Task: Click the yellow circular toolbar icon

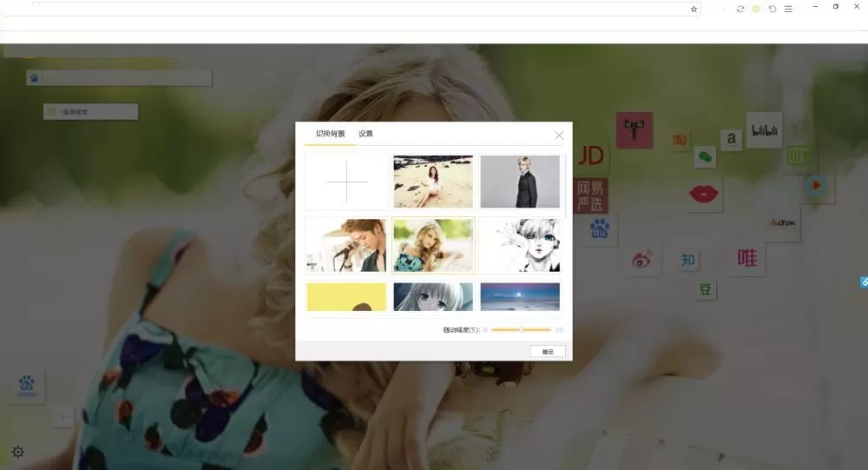Action: pyautogui.click(x=756, y=9)
